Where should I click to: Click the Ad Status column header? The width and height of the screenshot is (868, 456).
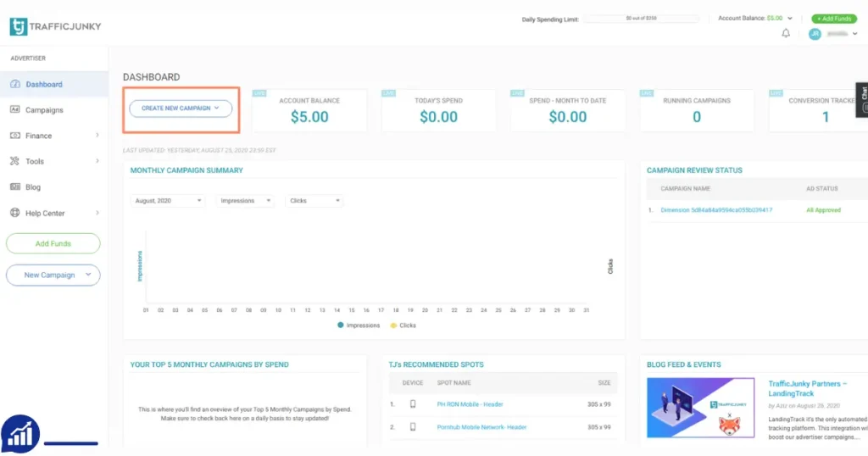coord(821,189)
